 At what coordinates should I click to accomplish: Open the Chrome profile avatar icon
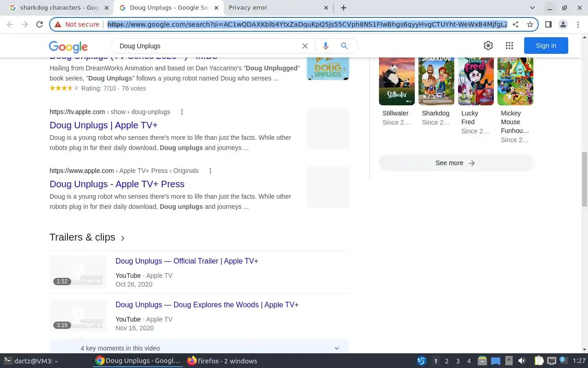563,24
